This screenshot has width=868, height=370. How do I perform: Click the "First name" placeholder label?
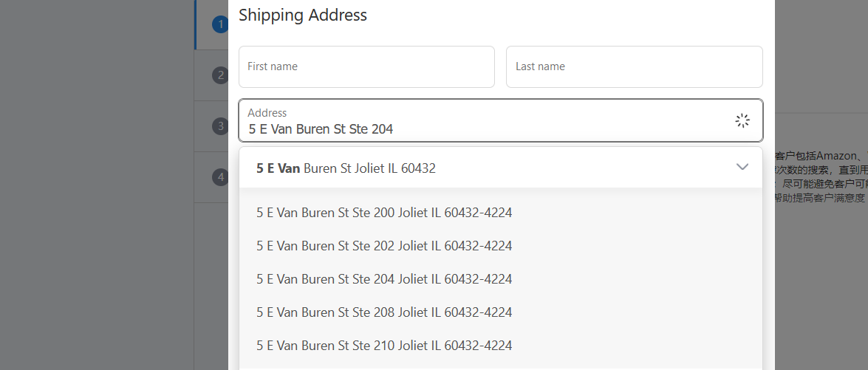273,66
